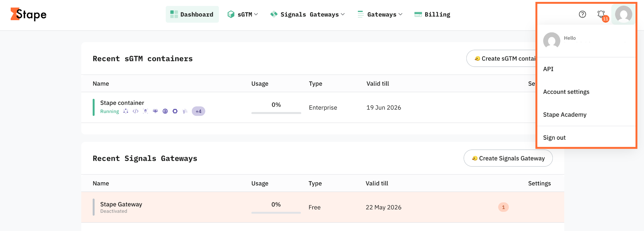This screenshot has width=644, height=231.
Task: Select the Dashboard tab
Action: (192, 14)
